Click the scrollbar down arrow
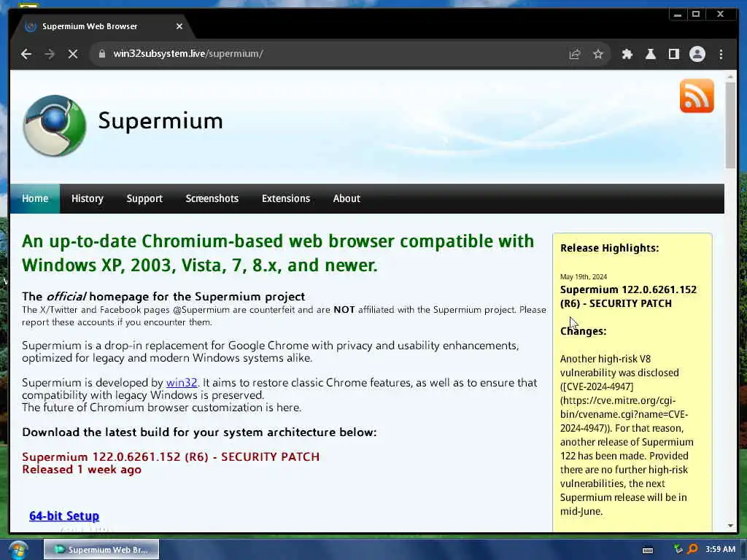Screen dimensions: 747x560 click(x=730, y=526)
